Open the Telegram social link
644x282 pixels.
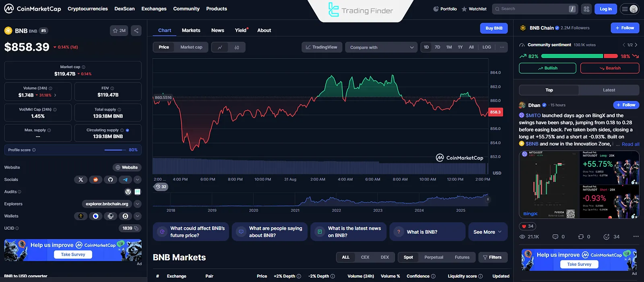point(125,180)
